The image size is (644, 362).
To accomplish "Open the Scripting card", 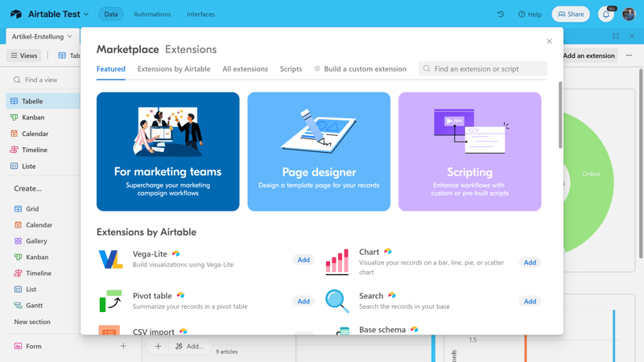I will click(x=470, y=151).
